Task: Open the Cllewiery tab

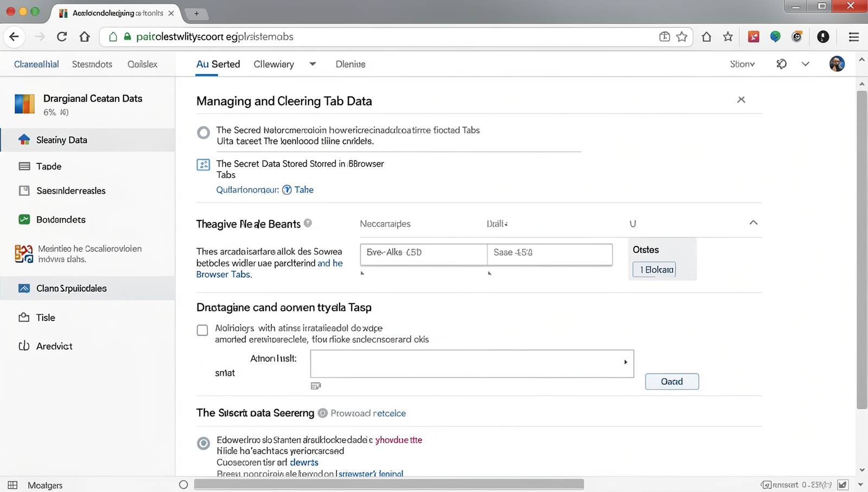Action: tap(274, 64)
